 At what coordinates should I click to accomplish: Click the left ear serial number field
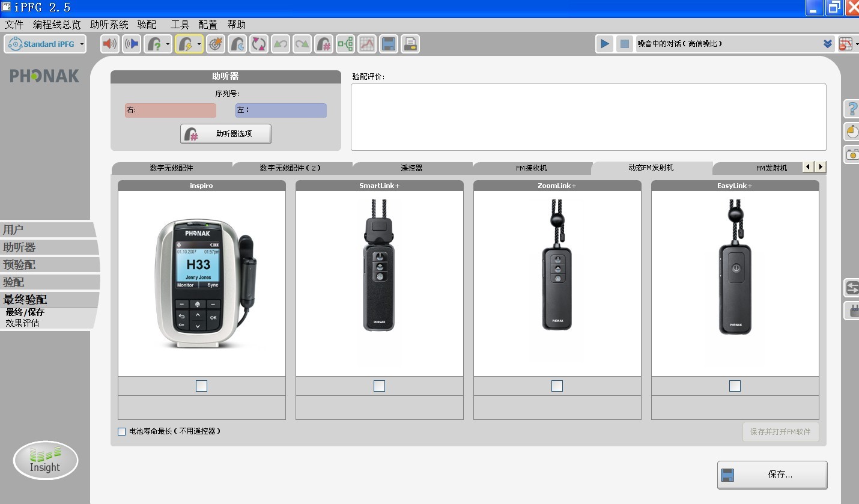(x=281, y=111)
